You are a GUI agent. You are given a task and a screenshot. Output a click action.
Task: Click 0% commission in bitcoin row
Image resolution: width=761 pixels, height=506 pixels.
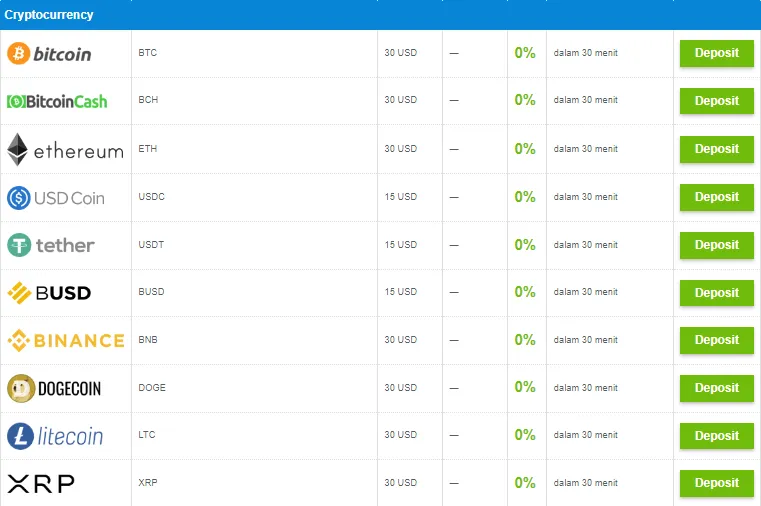point(525,53)
